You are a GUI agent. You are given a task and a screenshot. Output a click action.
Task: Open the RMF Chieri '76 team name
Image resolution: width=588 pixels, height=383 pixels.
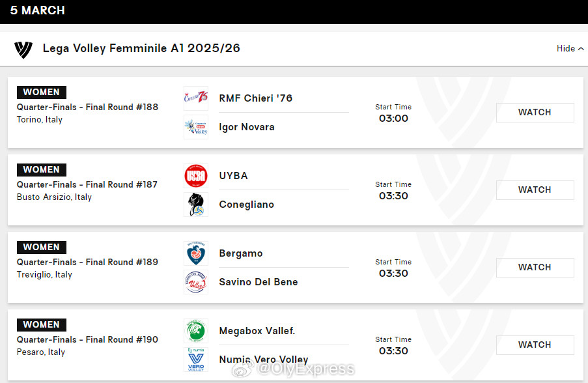pyautogui.click(x=256, y=98)
